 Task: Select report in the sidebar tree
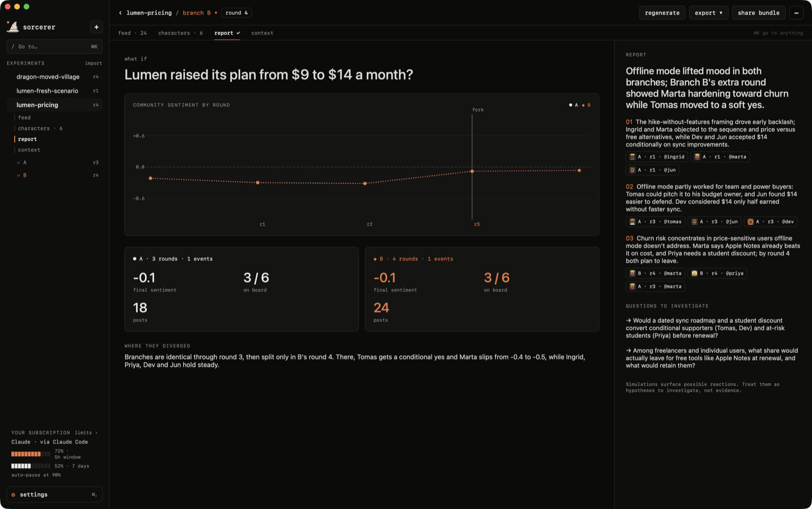coord(27,139)
